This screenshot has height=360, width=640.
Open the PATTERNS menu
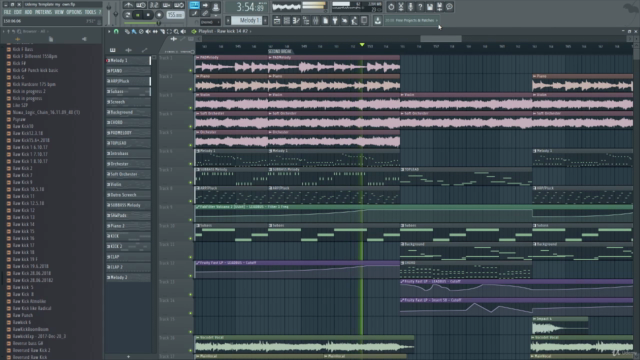(43, 12)
